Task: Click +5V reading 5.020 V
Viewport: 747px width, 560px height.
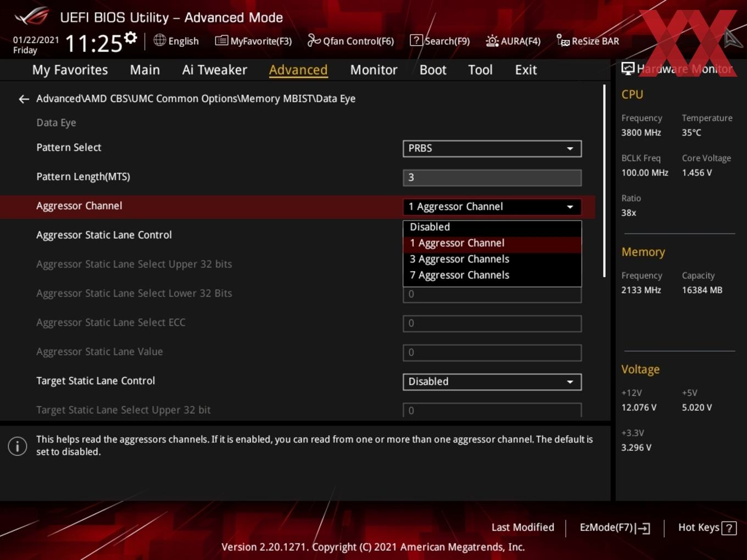Action: [x=696, y=407]
